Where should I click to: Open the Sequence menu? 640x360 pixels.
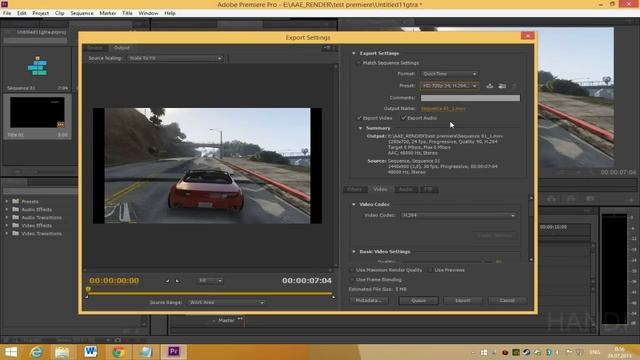point(82,13)
